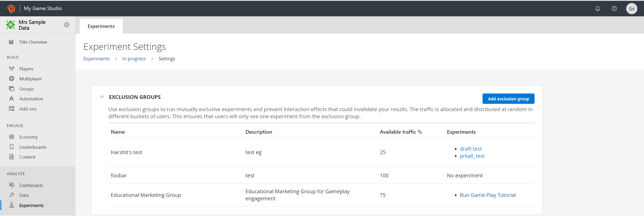644x216 pixels.
Task: Open Automation from sidebar
Action: [x=31, y=99]
